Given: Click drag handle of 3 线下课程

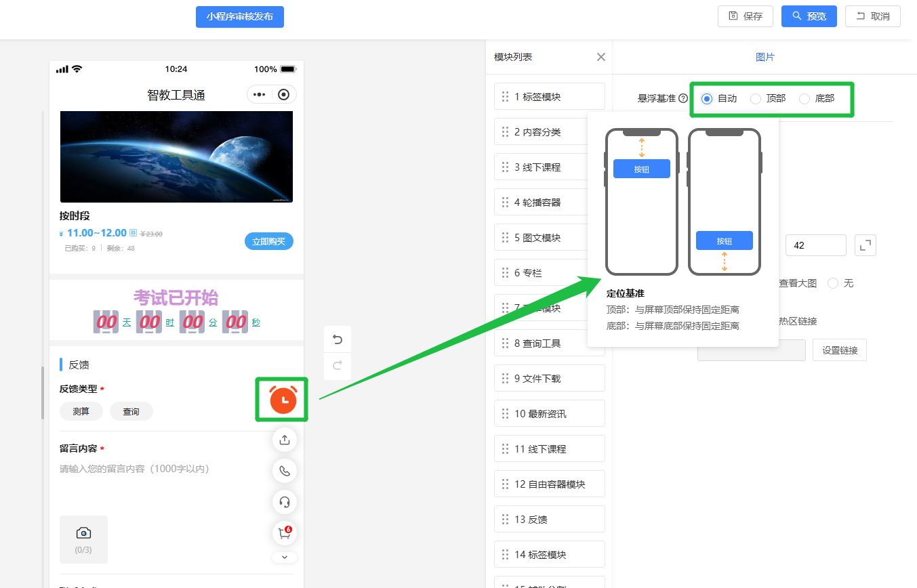Looking at the screenshot, I should [x=505, y=167].
